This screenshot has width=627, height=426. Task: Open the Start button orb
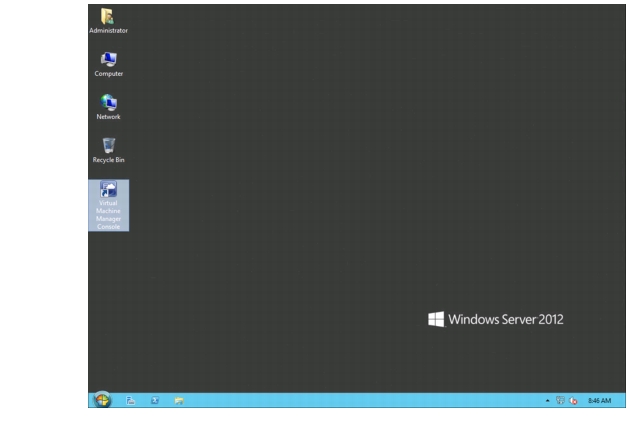click(x=102, y=400)
